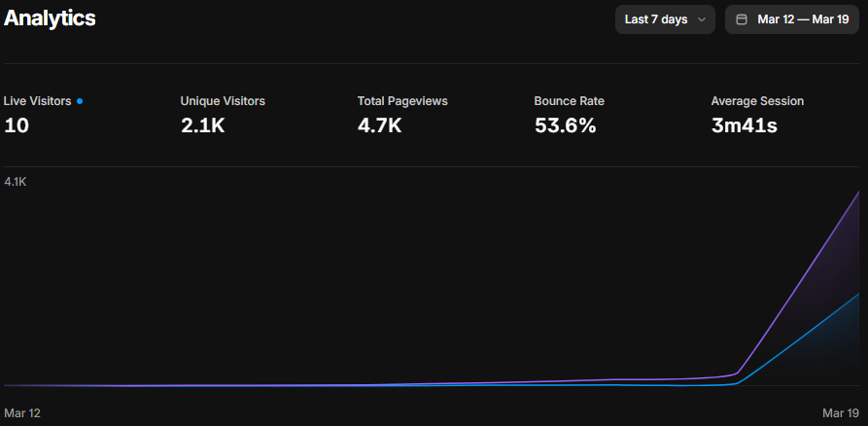This screenshot has width=868, height=426.
Task: Open the Last 7 days dropdown
Action: (x=665, y=19)
